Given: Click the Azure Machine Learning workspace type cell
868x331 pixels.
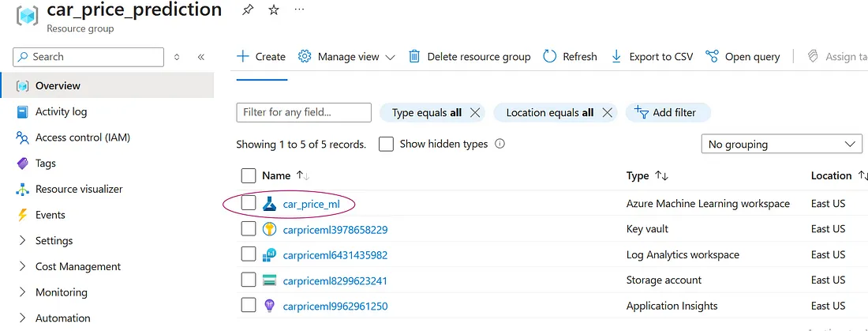Looking at the screenshot, I should click(708, 204).
